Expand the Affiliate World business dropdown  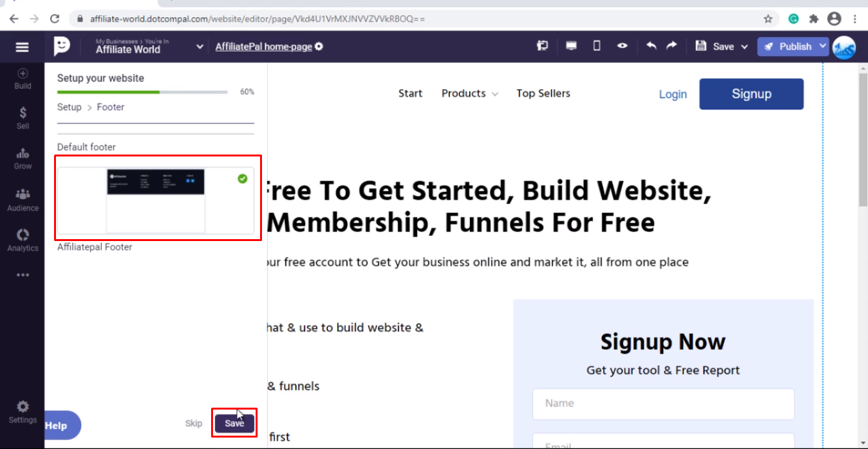tap(200, 46)
